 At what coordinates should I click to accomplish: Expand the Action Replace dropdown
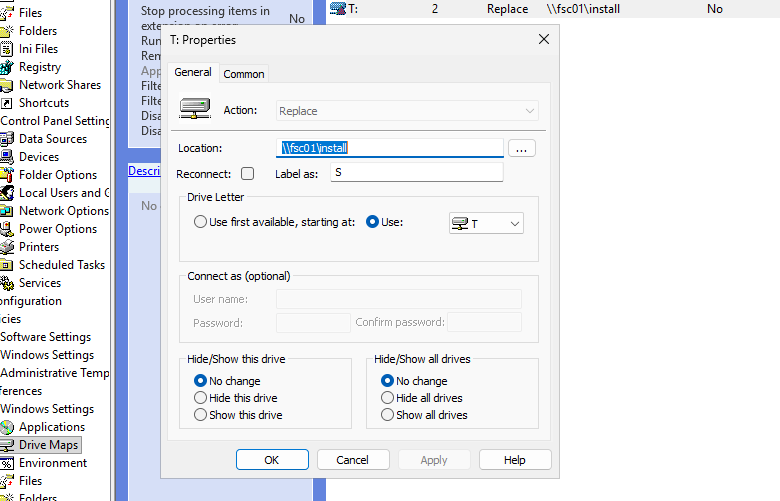[407, 111]
